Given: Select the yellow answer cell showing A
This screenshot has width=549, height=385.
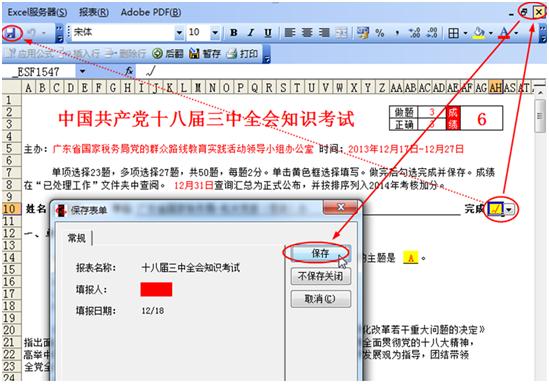Looking at the screenshot, I should pos(411,258).
